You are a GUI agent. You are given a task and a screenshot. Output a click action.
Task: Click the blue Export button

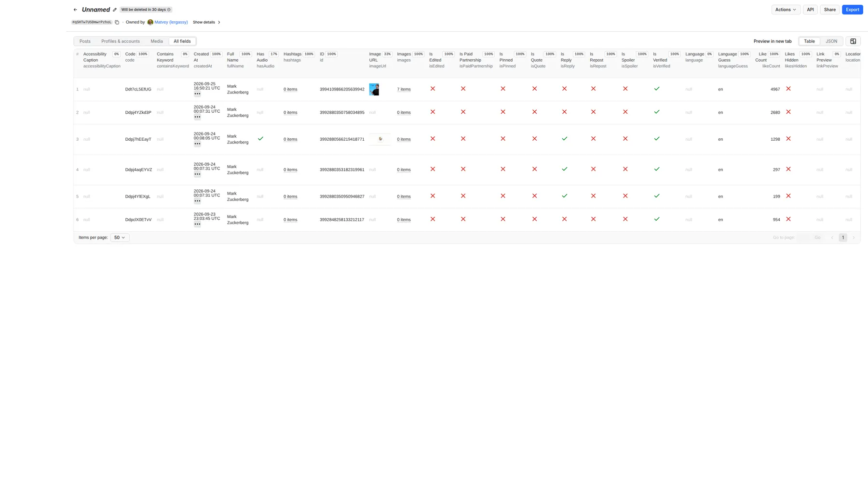[x=852, y=10]
